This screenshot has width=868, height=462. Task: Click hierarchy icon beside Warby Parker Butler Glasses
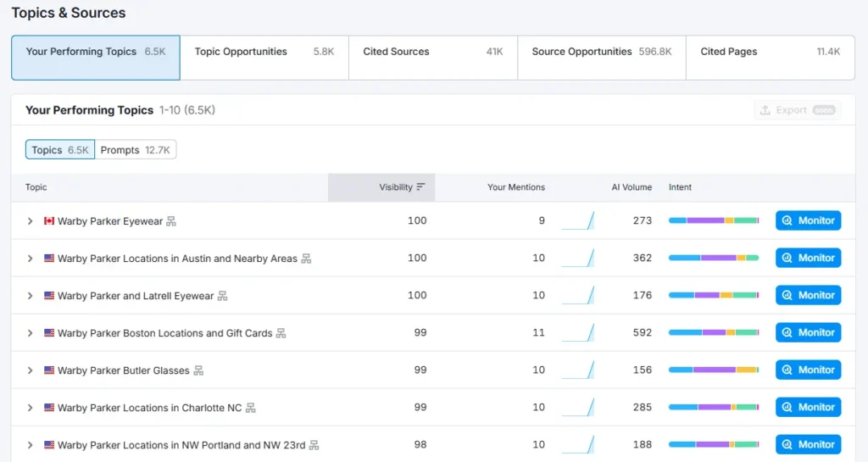pyautogui.click(x=198, y=370)
